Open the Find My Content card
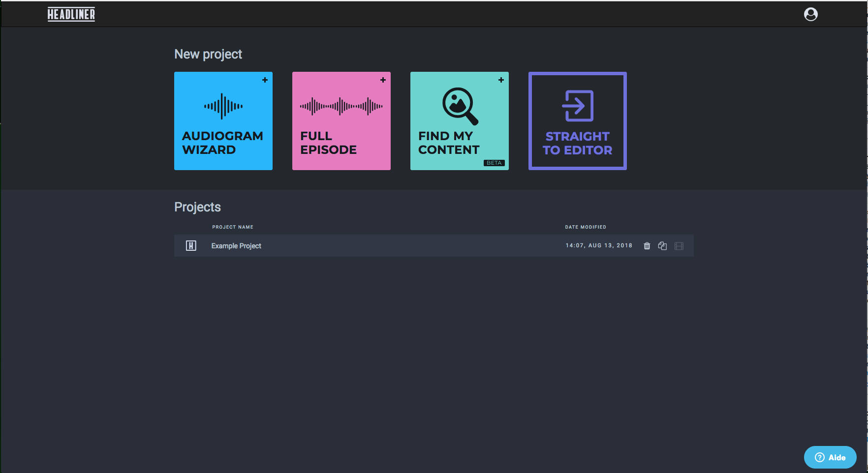Viewport: 868px width, 473px height. pyautogui.click(x=460, y=121)
